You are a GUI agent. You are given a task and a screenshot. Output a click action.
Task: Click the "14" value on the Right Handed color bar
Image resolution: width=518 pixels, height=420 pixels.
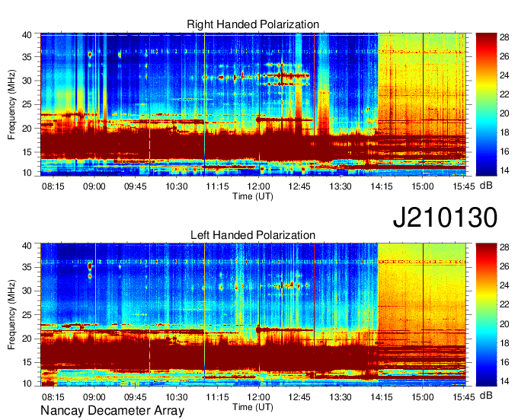pyautogui.click(x=504, y=170)
